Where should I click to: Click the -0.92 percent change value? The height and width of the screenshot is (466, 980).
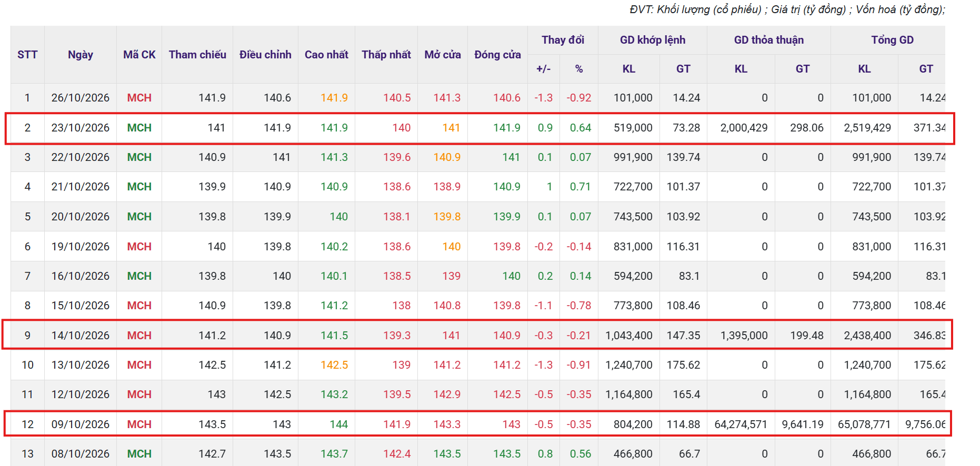pyautogui.click(x=579, y=98)
